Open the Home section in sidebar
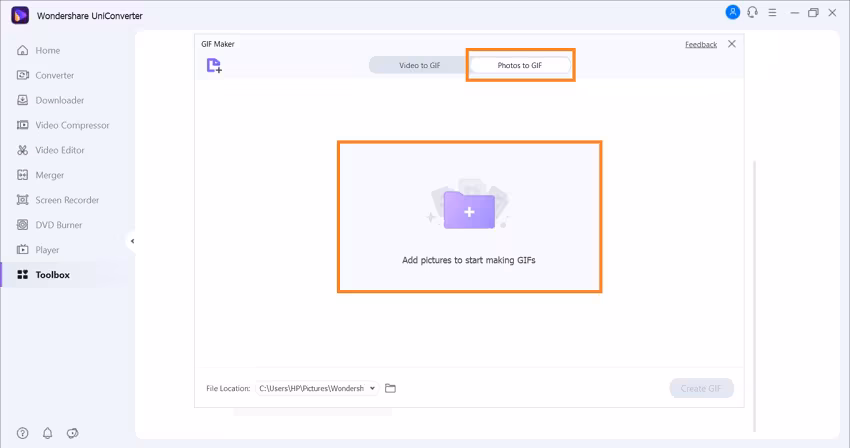 tap(48, 50)
